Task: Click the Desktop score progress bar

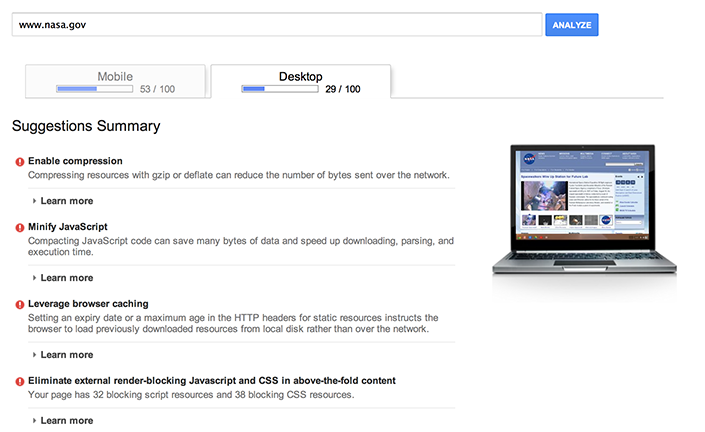Action: (279, 89)
